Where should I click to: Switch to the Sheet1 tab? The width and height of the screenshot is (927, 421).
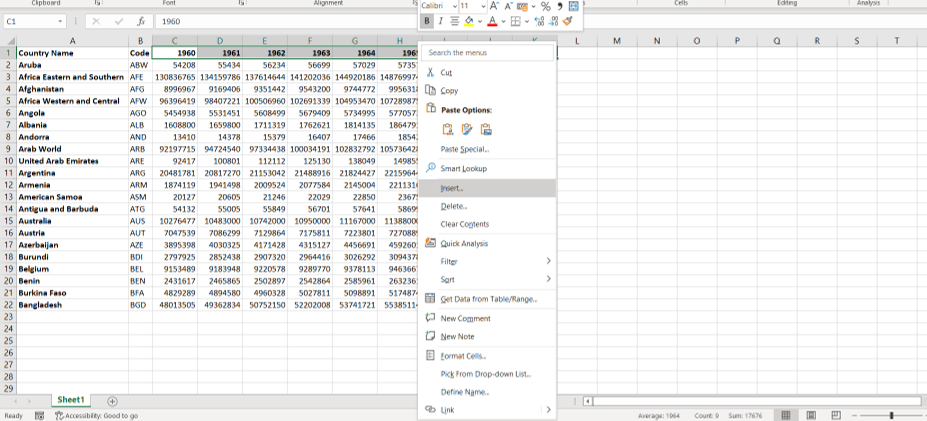(x=71, y=400)
